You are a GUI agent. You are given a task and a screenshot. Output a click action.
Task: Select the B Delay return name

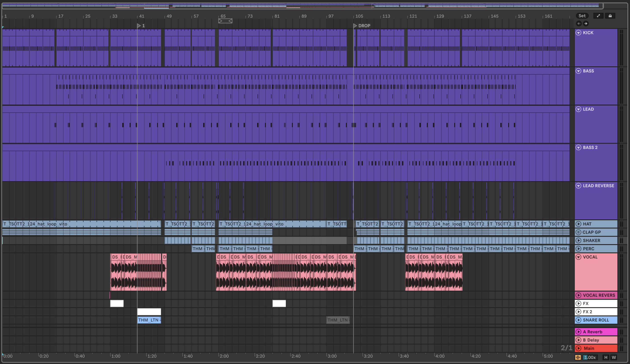click(591, 340)
